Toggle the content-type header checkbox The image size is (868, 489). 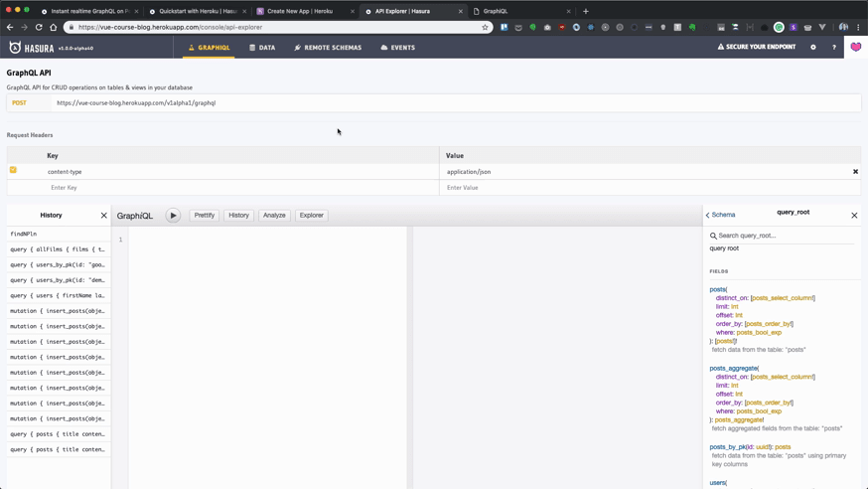click(x=13, y=170)
